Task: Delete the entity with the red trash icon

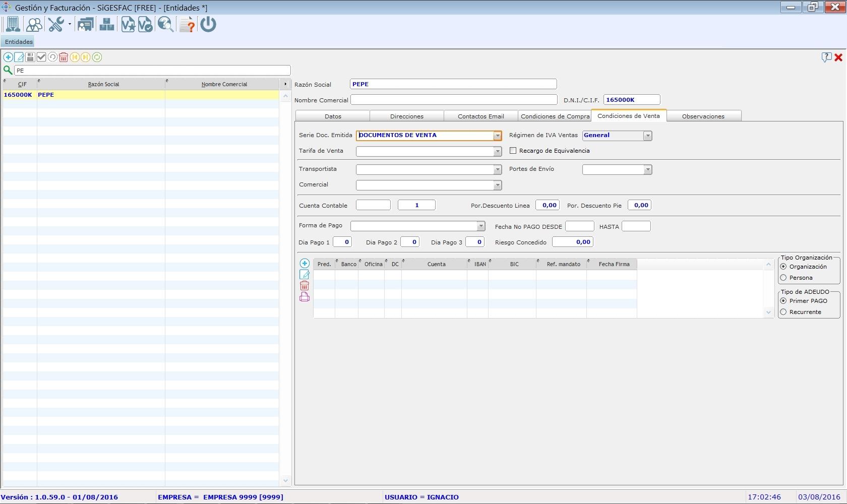Action: (x=64, y=57)
